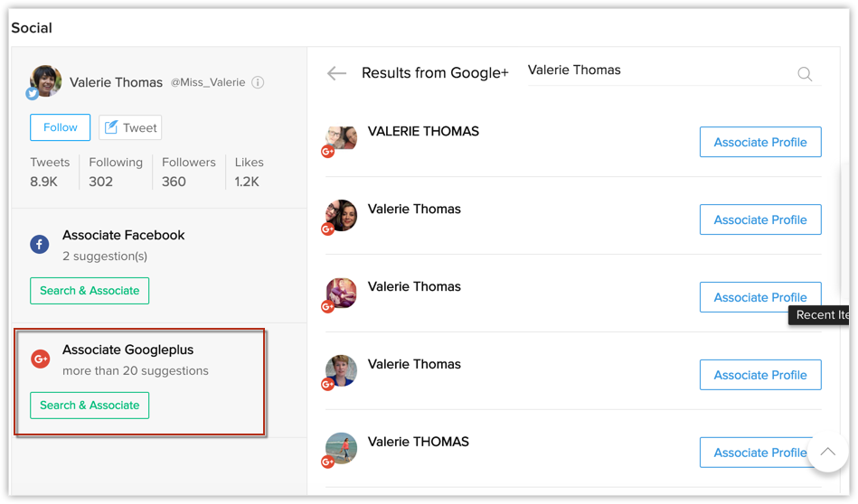This screenshot has height=504, width=858.
Task: Click the search magnifier icon
Action: coord(805,74)
